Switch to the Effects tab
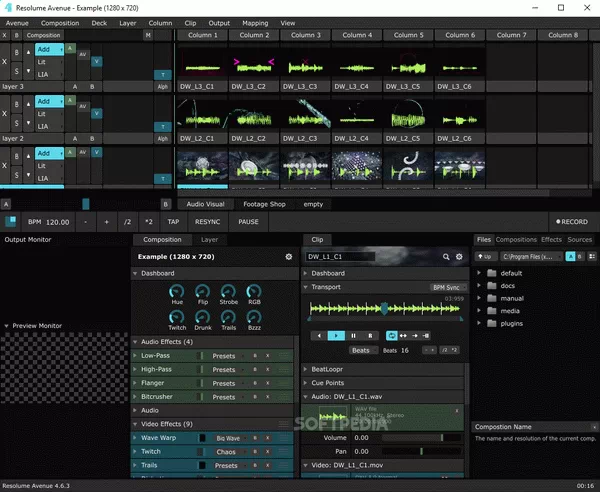 pyautogui.click(x=551, y=240)
